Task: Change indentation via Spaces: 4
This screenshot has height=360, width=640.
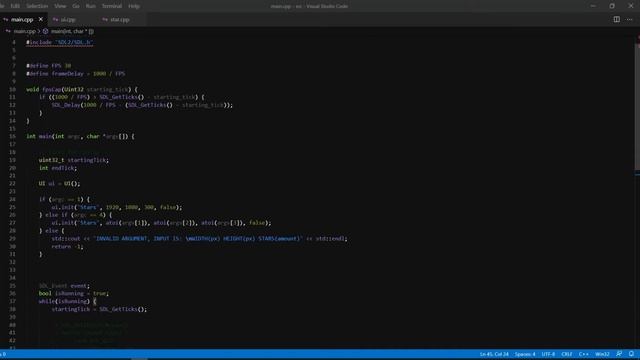Action: 525,354
